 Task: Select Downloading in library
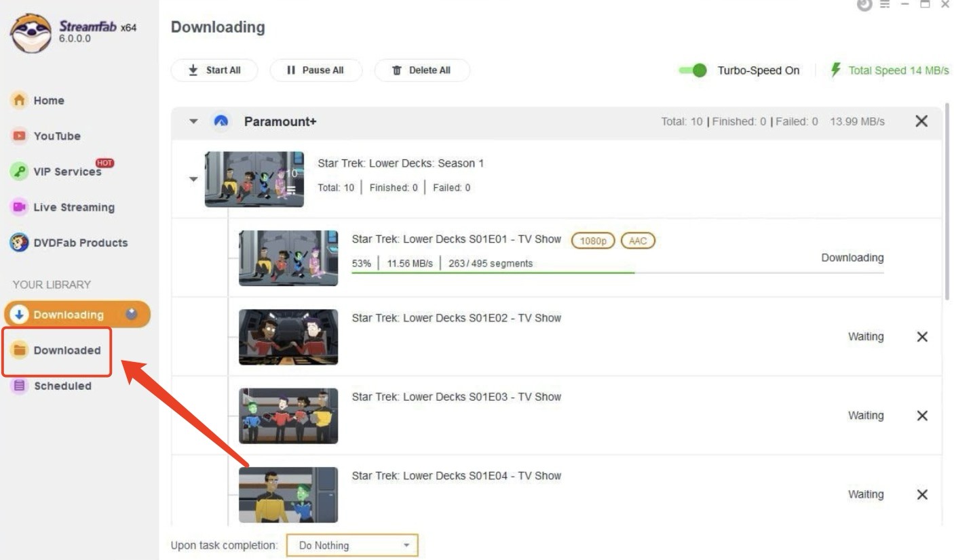click(x=77, y=315)
